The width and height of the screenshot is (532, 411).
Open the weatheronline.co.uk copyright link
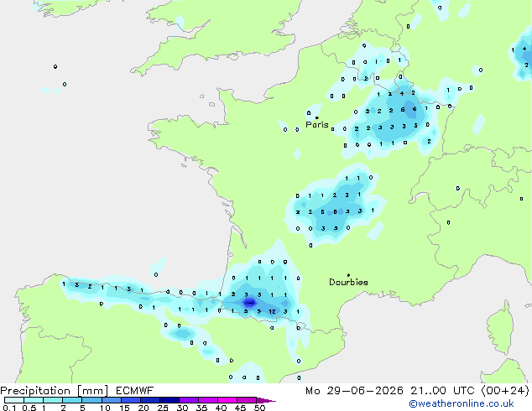pos(461,403)
